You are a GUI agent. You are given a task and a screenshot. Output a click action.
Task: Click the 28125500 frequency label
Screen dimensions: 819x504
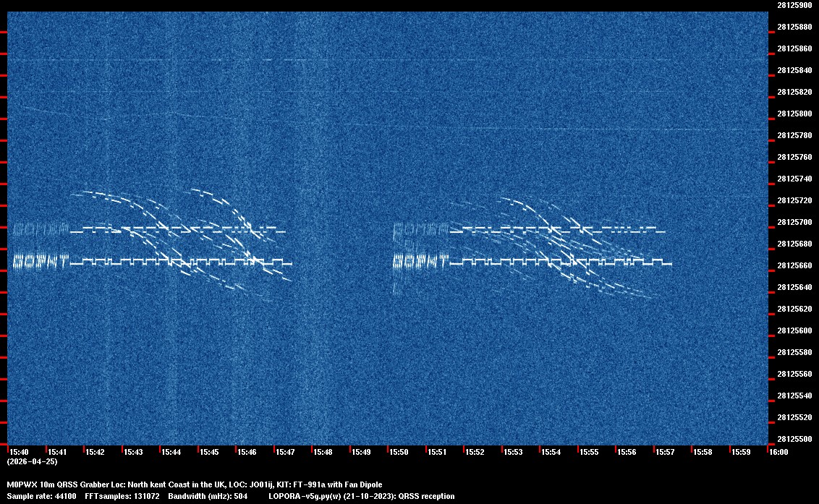[794, 439]
